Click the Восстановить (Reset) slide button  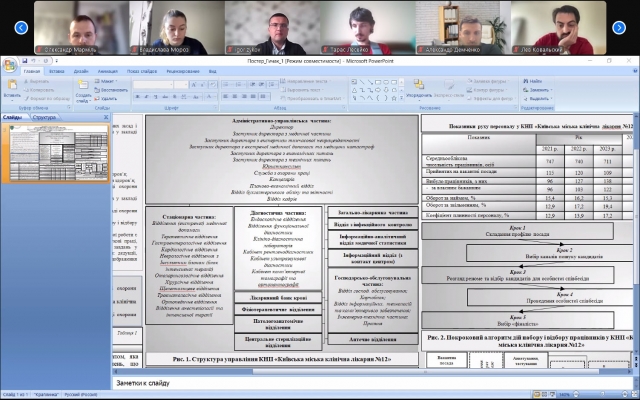(x=111, y=90)
